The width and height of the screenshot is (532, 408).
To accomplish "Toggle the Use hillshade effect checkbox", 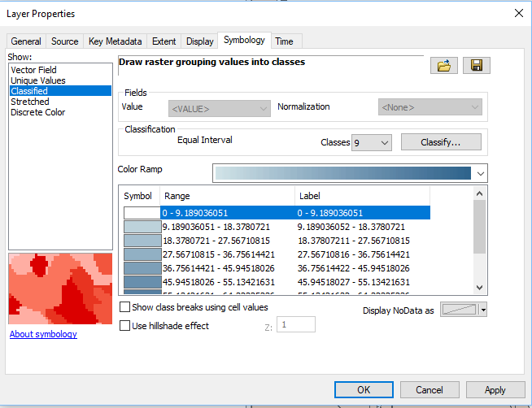I will (x=124, y=326).
